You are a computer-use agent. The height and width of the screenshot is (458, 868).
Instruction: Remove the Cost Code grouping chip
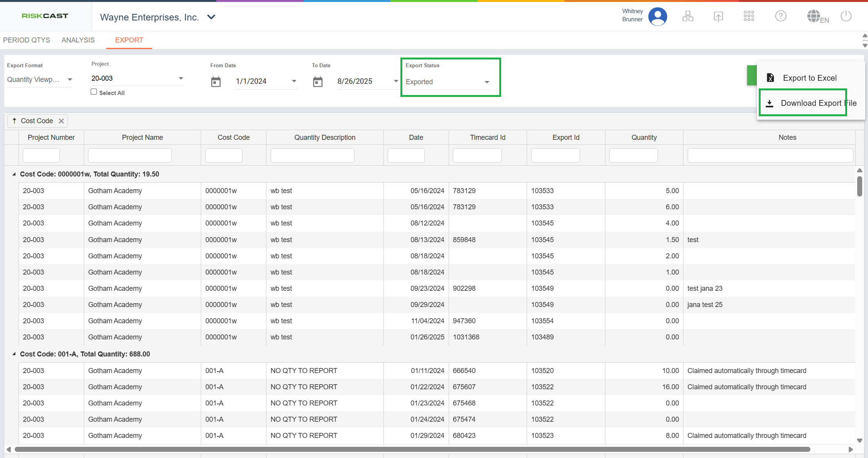[x=61, y=121]
